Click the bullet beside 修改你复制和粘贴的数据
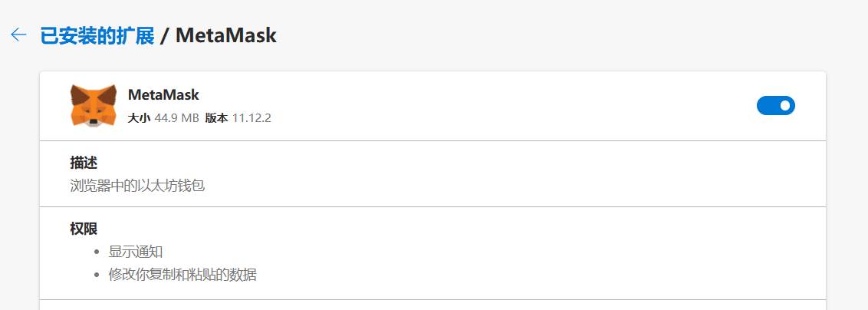Viewport: 868px width, 310px height. tap(97, 275)
